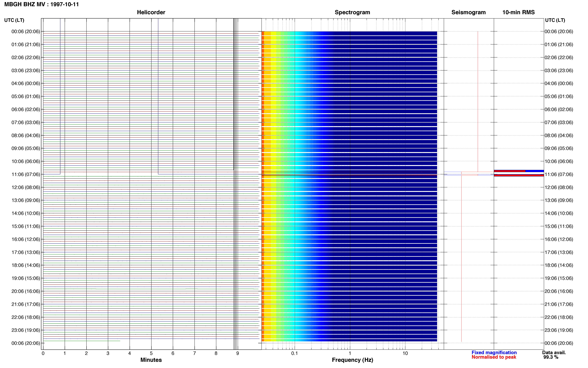Viewport: 588px width, 368px height.
Task: Click the left time label '11:06 (07:06)'
Action: click(26, 174)
